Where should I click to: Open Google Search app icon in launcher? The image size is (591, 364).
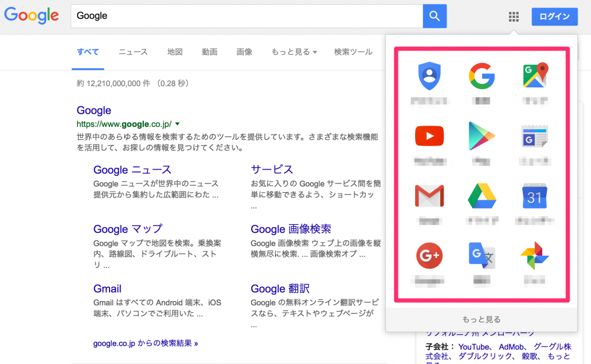coord(482,76)
